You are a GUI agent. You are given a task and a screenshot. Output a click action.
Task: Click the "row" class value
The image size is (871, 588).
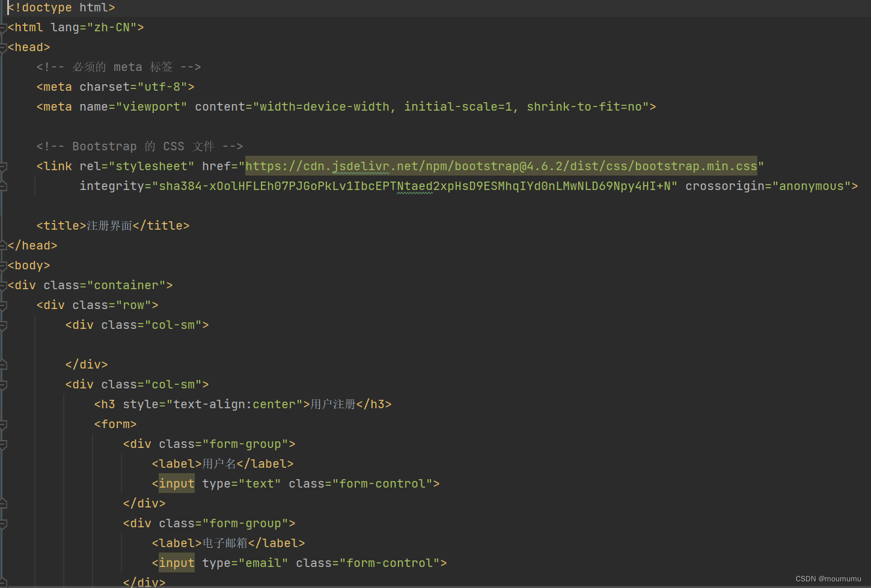pyautogui.click(x=133, y=305)
